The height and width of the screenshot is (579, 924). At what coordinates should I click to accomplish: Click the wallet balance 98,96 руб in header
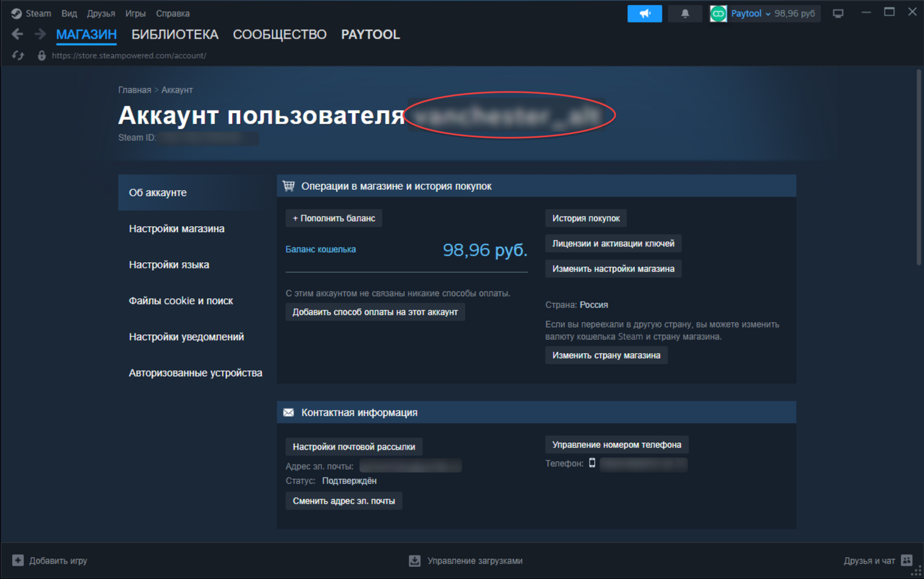pyautogui.click(x=795, y=13)
